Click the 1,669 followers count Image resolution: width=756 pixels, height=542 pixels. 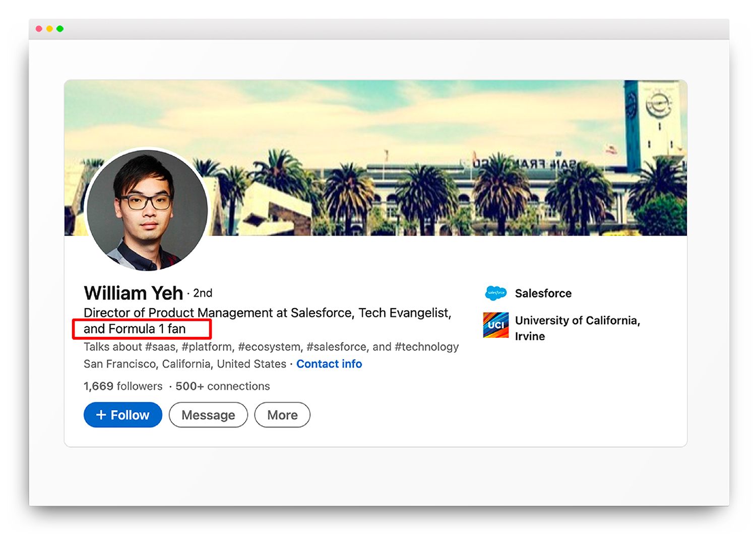(123, 386)
